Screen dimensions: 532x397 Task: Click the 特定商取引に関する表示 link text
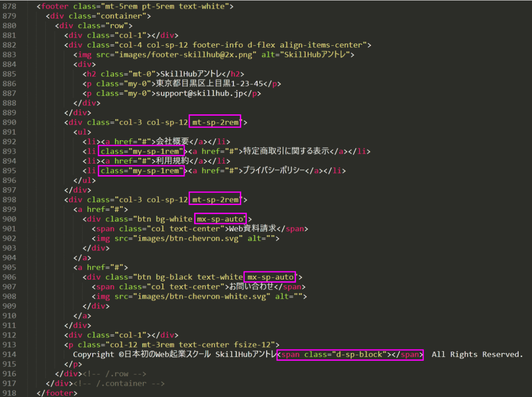[286, 152]
